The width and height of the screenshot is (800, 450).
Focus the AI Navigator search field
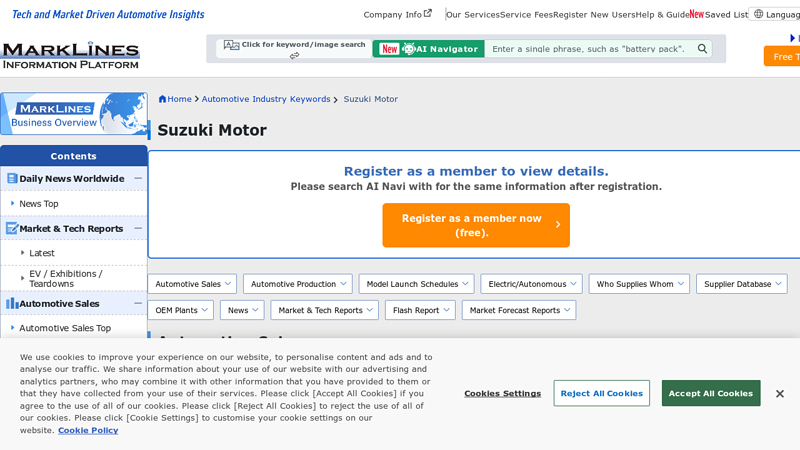[590, 49]
